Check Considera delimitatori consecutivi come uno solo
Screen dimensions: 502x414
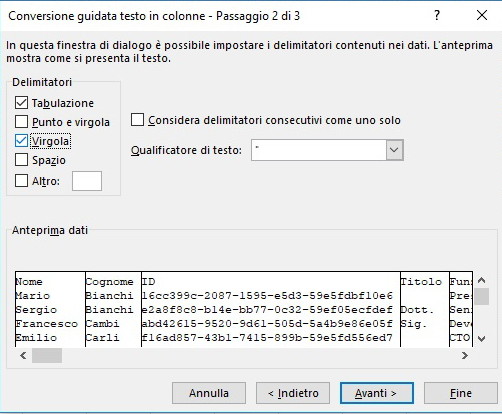tap(137, 120)
